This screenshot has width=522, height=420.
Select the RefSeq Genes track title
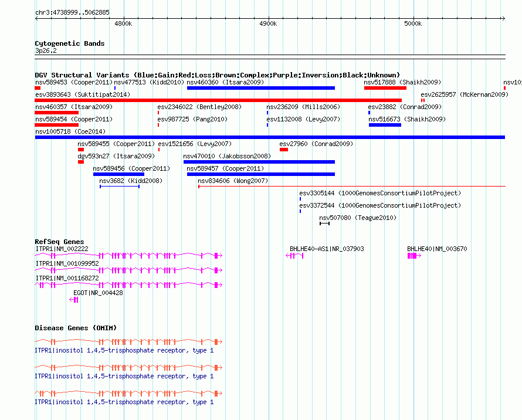pos(59,242)
